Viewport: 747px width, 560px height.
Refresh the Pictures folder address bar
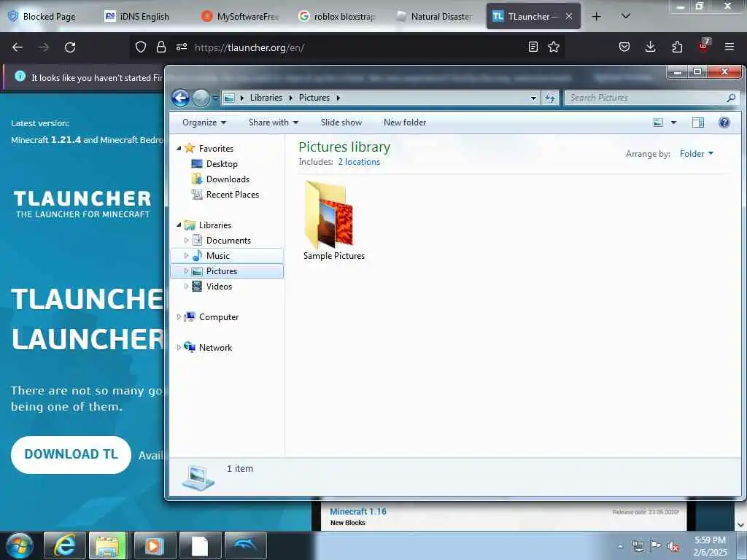click(x=550, y=98)
